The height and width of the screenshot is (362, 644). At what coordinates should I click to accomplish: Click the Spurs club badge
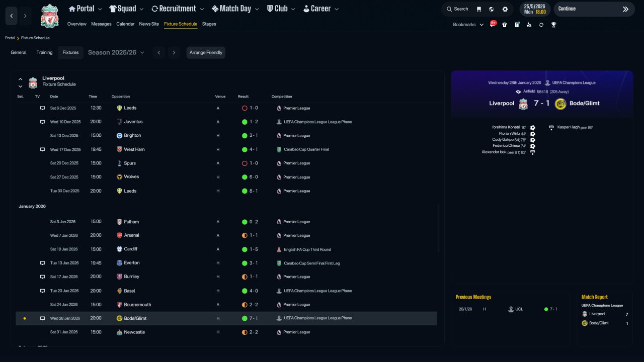119,163
